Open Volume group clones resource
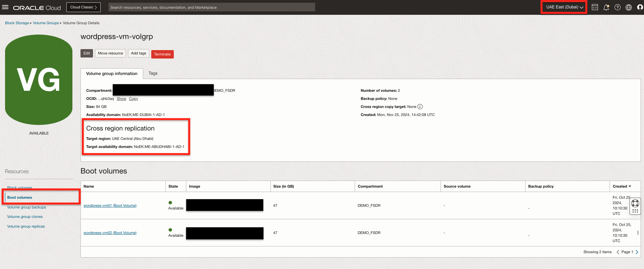Image resolution: width=644 pixels, height=269 pixels. tap(25, 217)
